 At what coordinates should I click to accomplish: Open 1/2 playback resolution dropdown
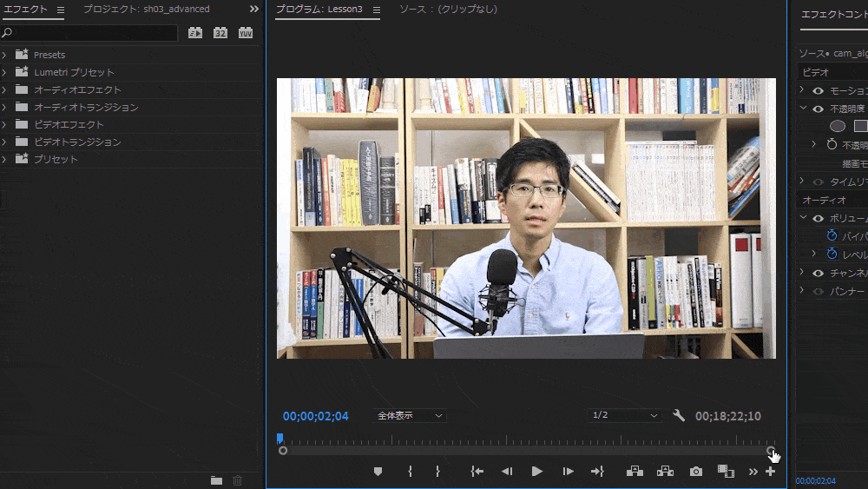624,415
